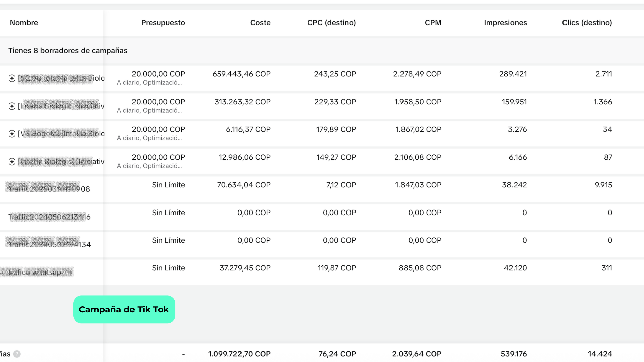Open the trafico whatsapp campaign

point(37,272)
